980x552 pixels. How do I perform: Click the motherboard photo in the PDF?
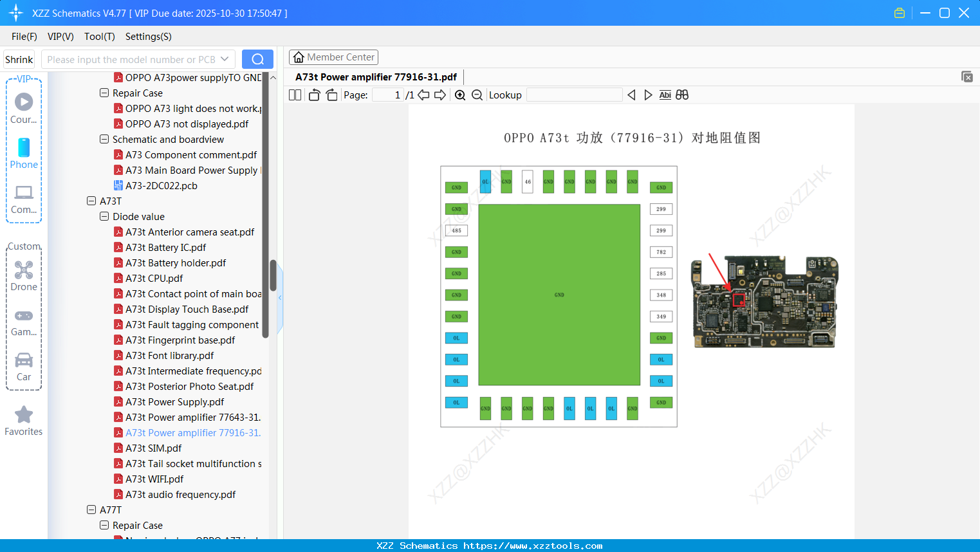point(764,302)
